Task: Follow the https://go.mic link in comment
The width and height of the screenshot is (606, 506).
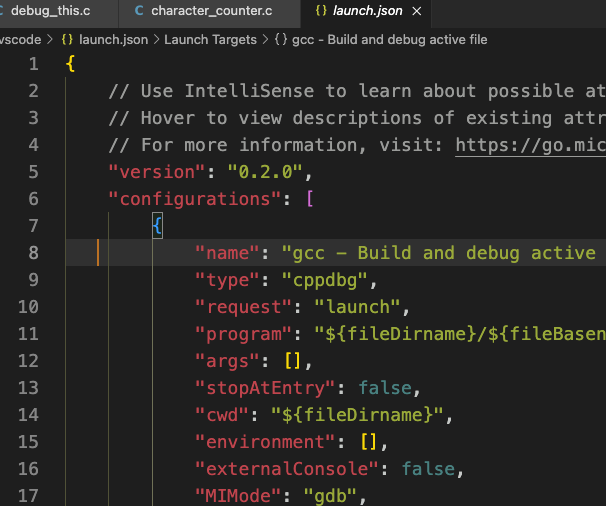Action: pyautogui.click(x=530, y=144)
